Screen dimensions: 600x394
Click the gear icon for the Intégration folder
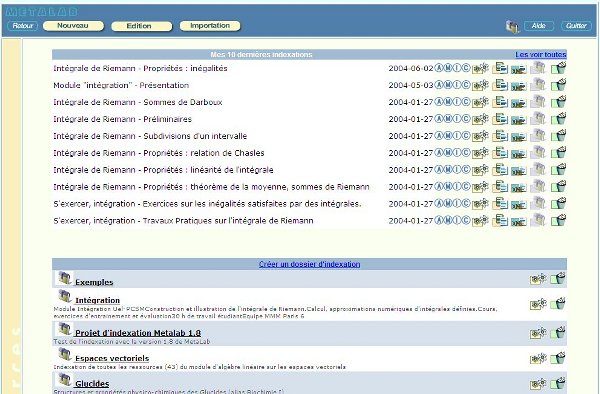[538, 304]
